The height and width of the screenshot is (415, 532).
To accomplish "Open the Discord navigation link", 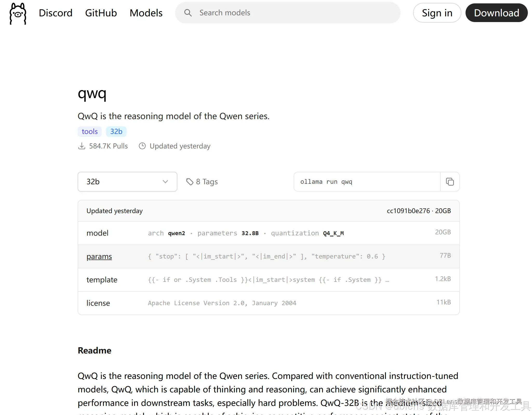I will click(x=55, y=13).
